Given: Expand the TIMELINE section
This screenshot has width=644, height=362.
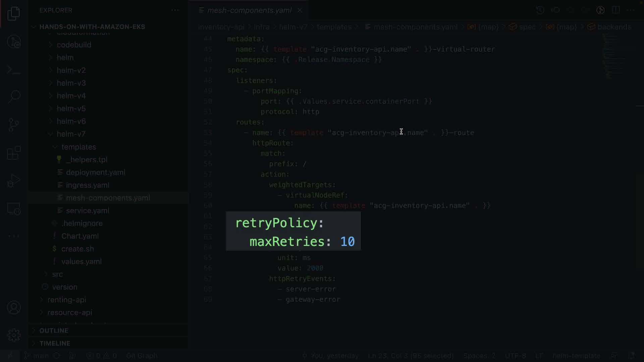Looking at the screenshot, I should (55, 343).
